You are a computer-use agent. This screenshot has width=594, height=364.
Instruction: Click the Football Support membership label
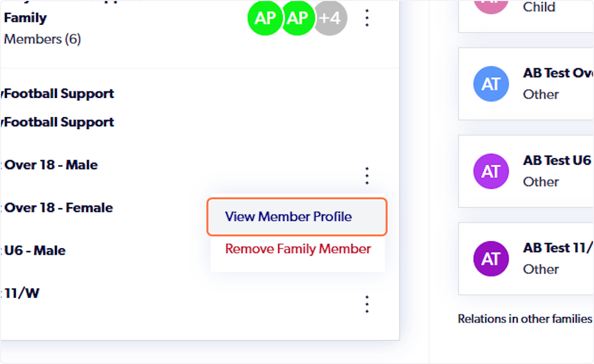(x=59, y=93)
